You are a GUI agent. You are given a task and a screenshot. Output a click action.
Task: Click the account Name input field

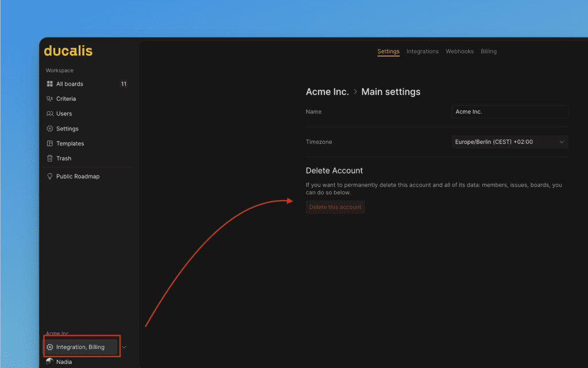point(509,112)
